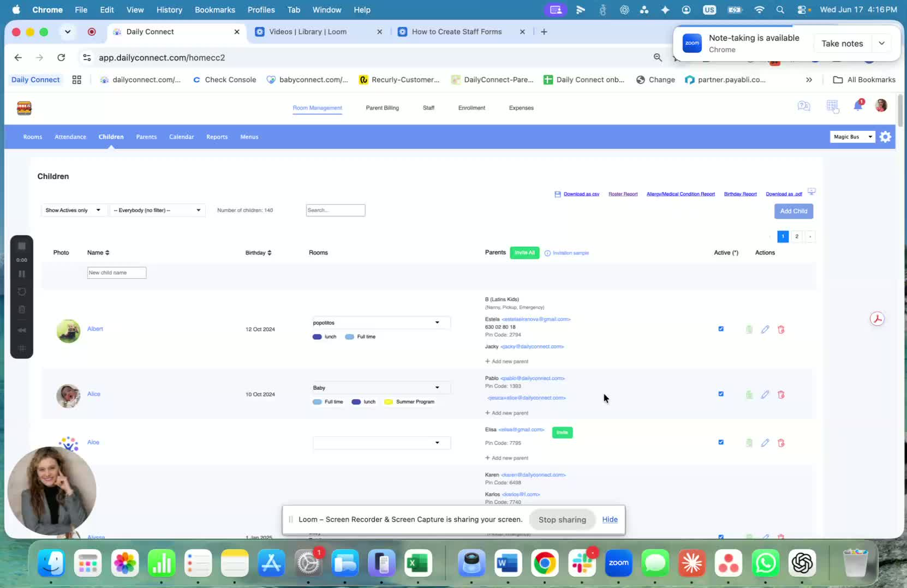
Task: Open Aloe's empty room dropdown
Action: click(381, 442)
